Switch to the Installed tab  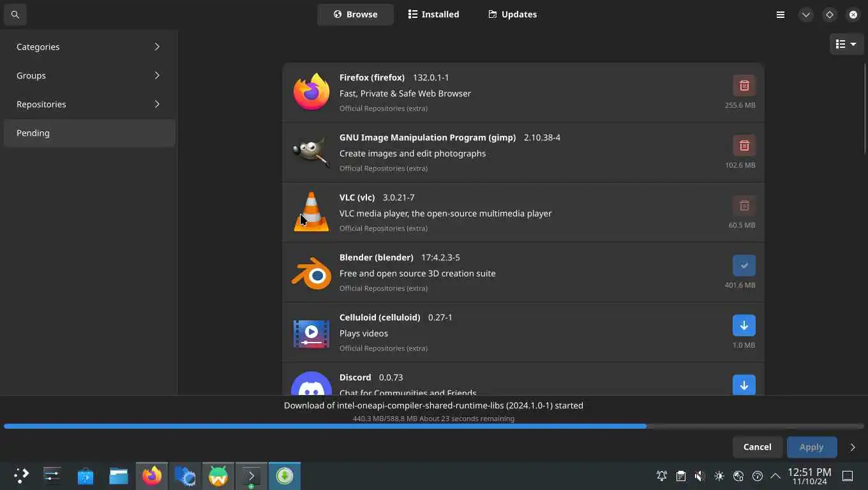click(433, 14)
